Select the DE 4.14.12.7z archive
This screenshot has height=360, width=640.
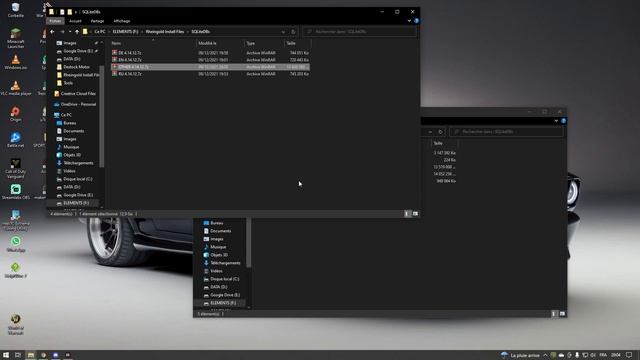pyautogui.click(x=130, y=53)
